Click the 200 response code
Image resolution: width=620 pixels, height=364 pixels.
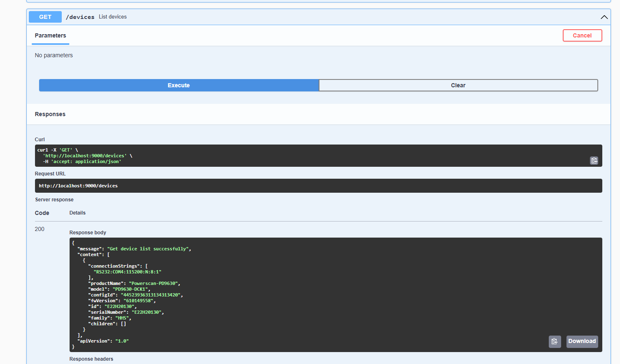click(40, 229)
